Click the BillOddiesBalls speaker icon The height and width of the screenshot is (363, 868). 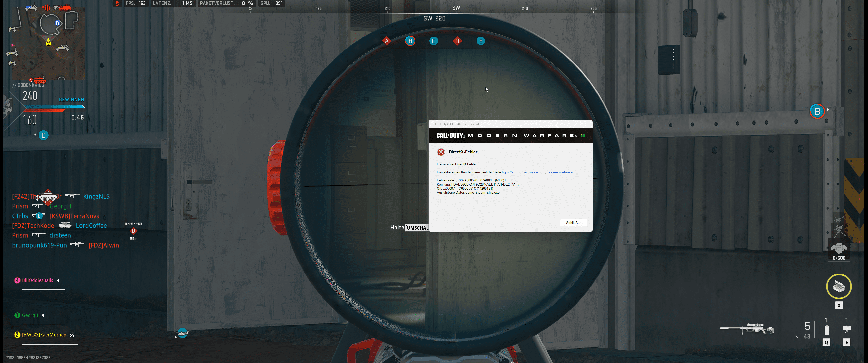click(58, 281)
